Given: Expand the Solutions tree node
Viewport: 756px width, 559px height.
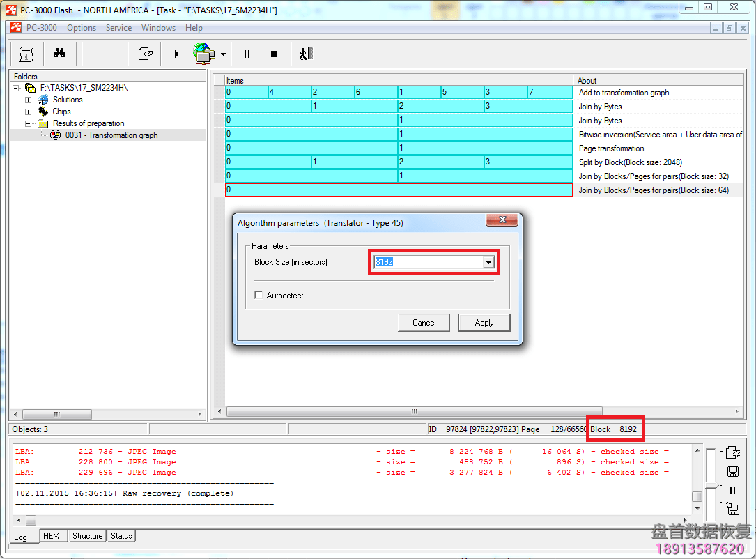Looking at the screenshot, I should [x=29, y=100].
